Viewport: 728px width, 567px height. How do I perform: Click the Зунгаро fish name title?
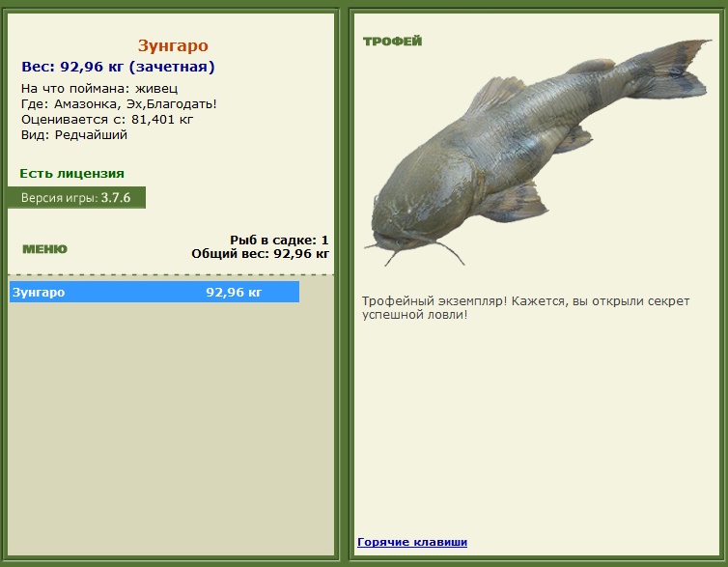pyautogui.click(x=173, y=45)
